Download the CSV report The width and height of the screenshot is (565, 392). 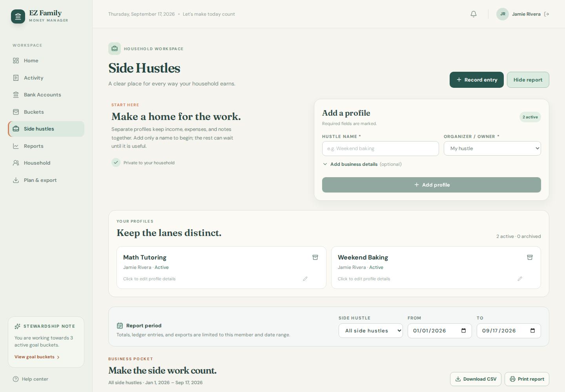click(476, 379)
